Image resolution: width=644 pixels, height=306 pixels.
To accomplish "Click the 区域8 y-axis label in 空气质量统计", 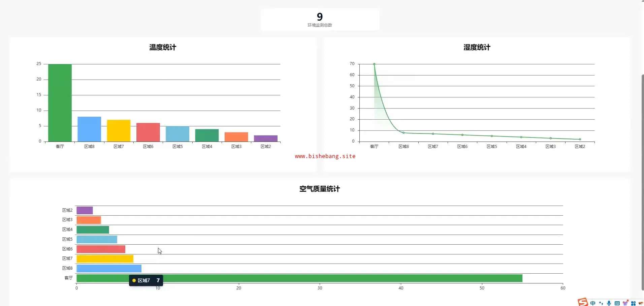I will (x=67, y=268).
